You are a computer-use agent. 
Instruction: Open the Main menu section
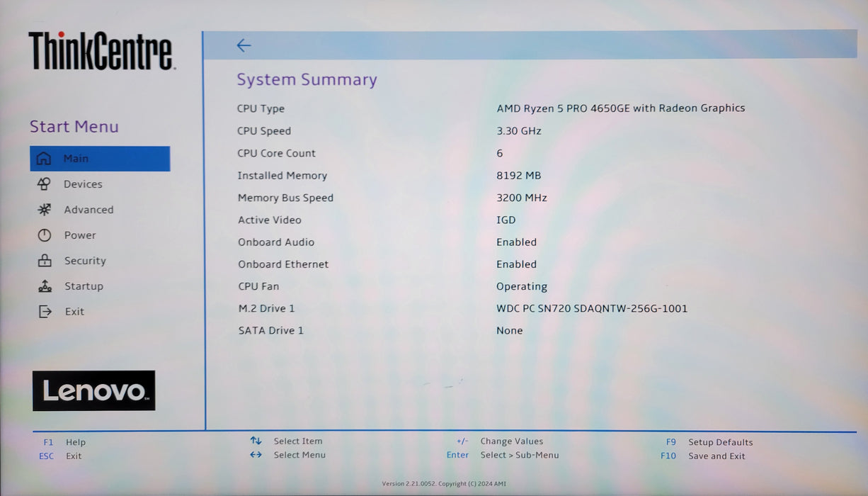(100, 159)
